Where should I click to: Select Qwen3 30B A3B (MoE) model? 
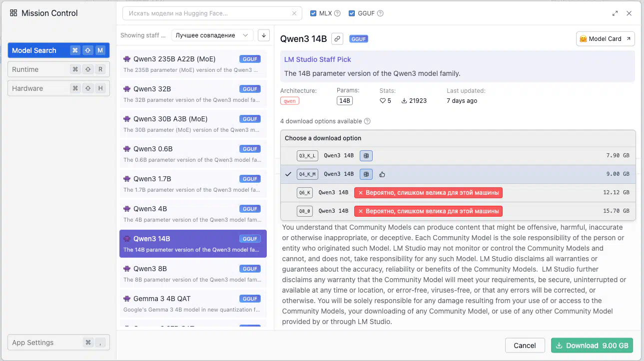tap(193, 124)
